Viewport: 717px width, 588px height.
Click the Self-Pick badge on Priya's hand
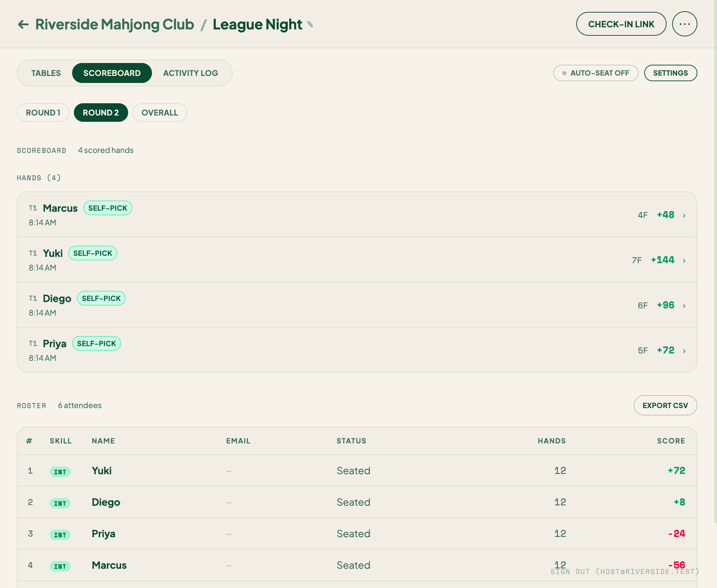(97, 344)
